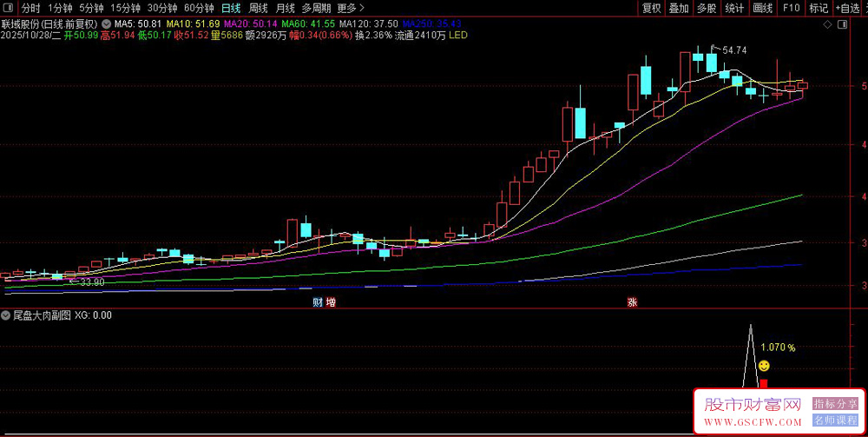Click the 流通2410万 value
The width and height of the screenshot is (868, 437).
[x=420, y=35]
